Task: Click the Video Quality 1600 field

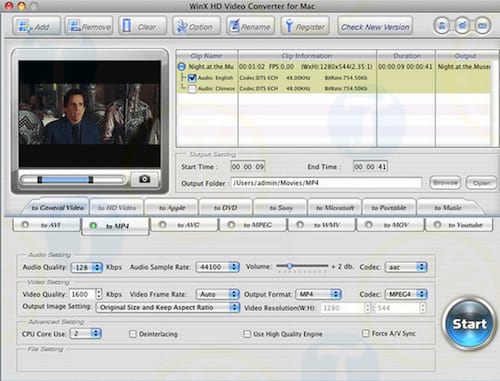Action: pyautogui.click(x=82, y=294)
